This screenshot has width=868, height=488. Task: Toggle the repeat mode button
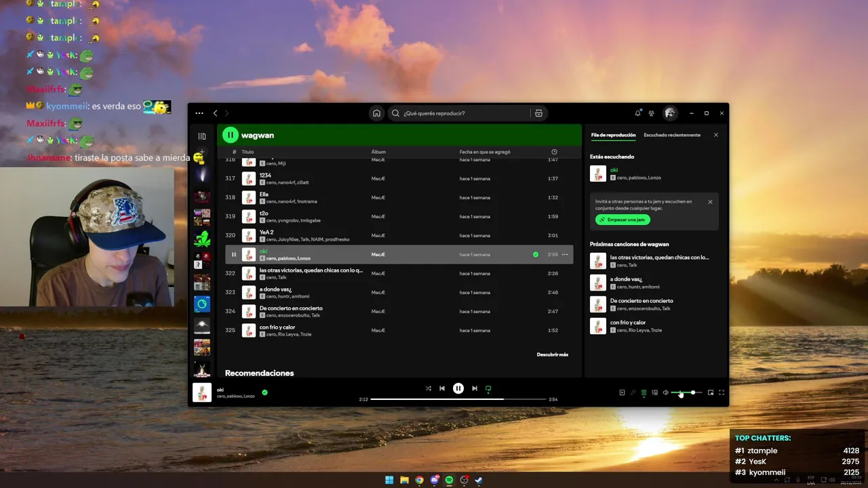point(488,388)
